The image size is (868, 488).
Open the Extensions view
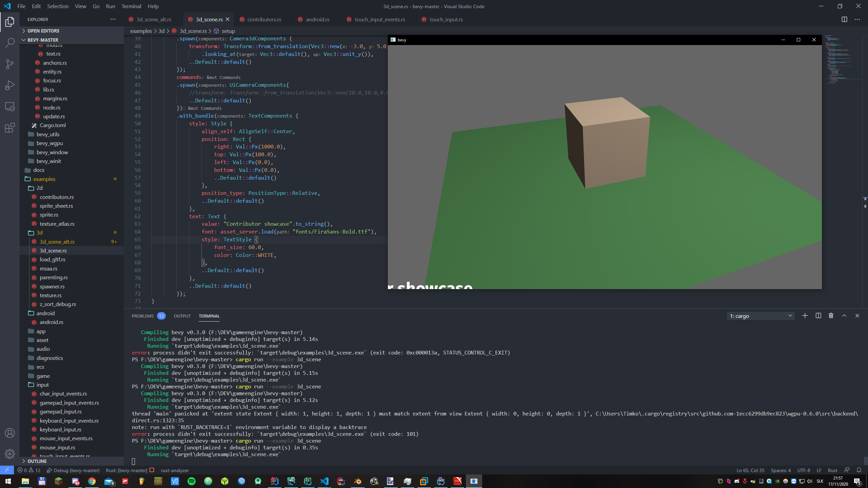point(10,128)
